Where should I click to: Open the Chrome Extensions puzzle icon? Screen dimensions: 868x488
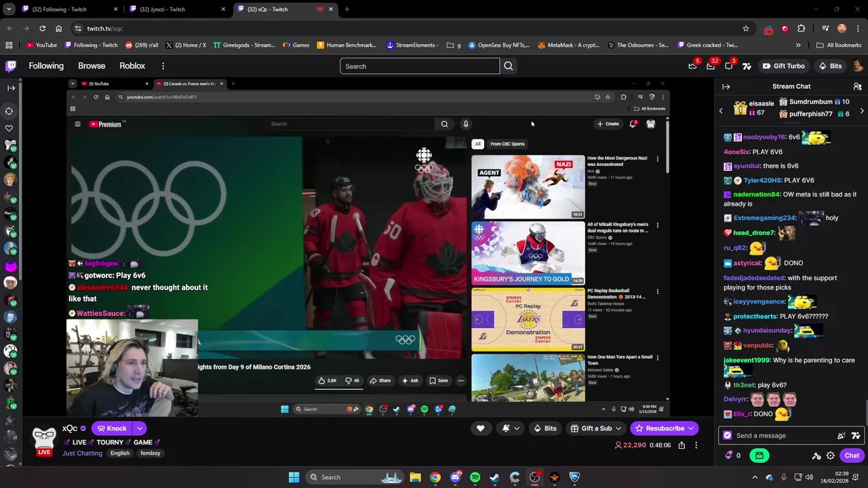point(801,28)
